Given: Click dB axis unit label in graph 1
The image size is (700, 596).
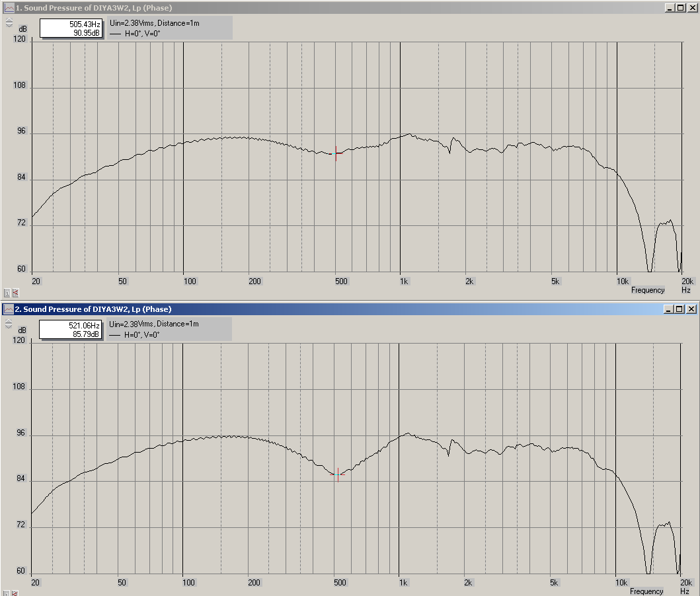Looking at the screenshot, I should 22,29.
